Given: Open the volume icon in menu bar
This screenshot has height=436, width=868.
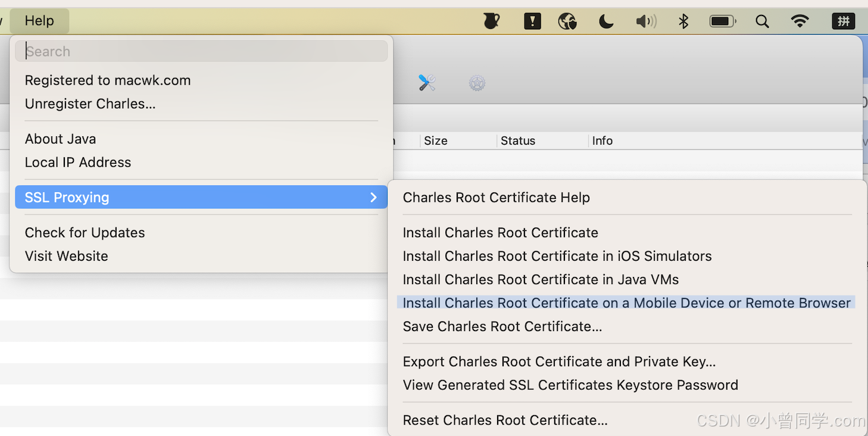Looking at the screenshot, I should point(645,22).
